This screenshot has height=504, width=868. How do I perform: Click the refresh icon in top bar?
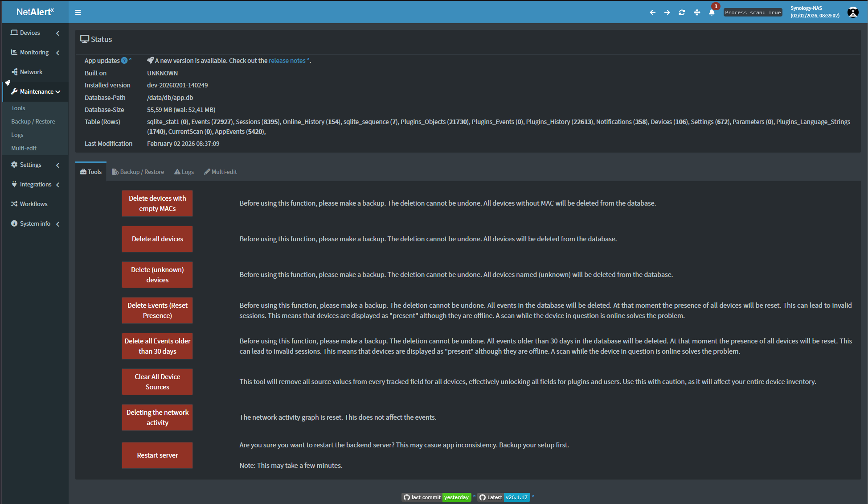tap(682, 12)
